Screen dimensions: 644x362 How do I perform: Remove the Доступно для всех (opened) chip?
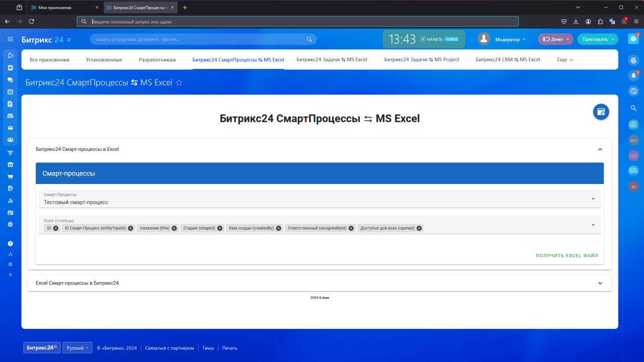click(419, 228)
